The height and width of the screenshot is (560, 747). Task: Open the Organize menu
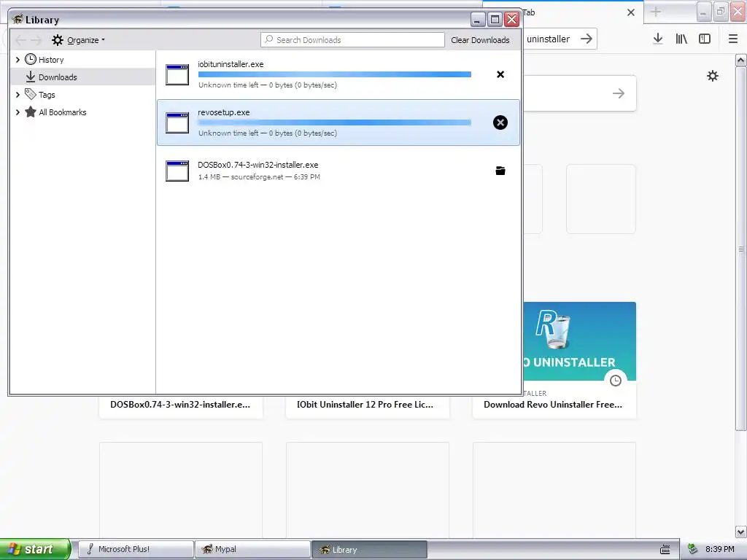pos(78,40)
